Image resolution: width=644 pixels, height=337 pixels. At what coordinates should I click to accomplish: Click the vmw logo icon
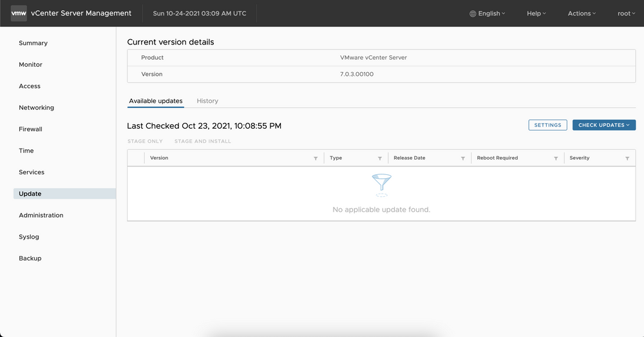coord(19,13)
